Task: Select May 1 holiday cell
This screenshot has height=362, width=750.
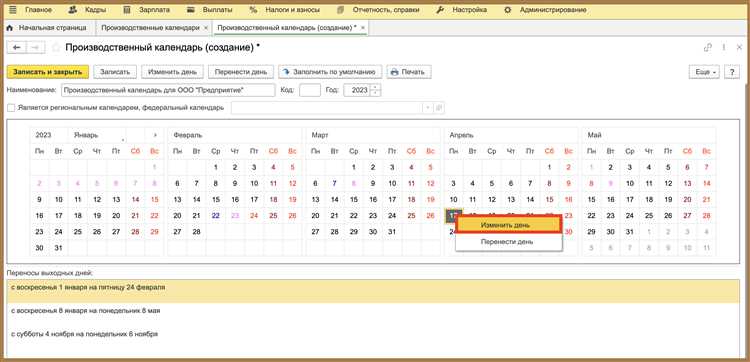Action: point(591,167)
